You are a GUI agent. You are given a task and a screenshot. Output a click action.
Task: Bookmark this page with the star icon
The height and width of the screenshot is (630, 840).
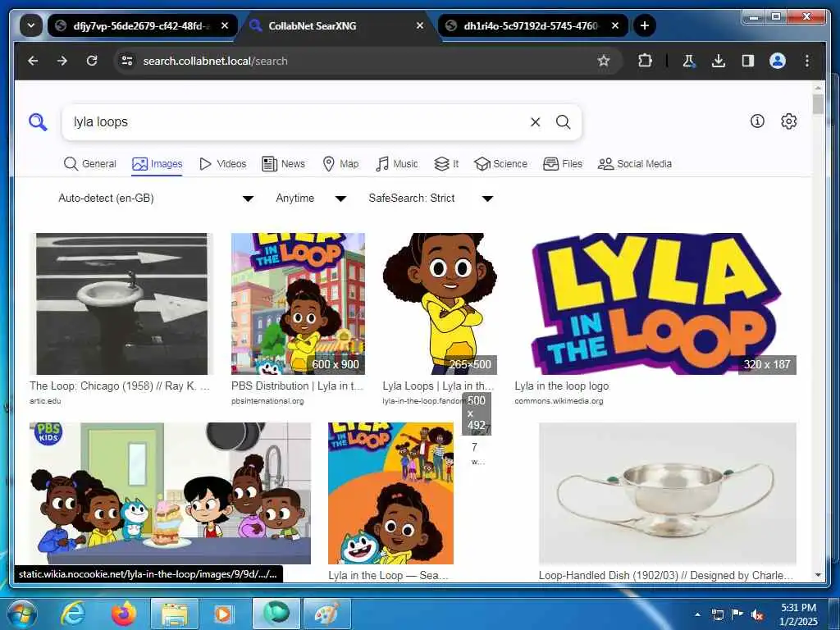tap(604, 61)
